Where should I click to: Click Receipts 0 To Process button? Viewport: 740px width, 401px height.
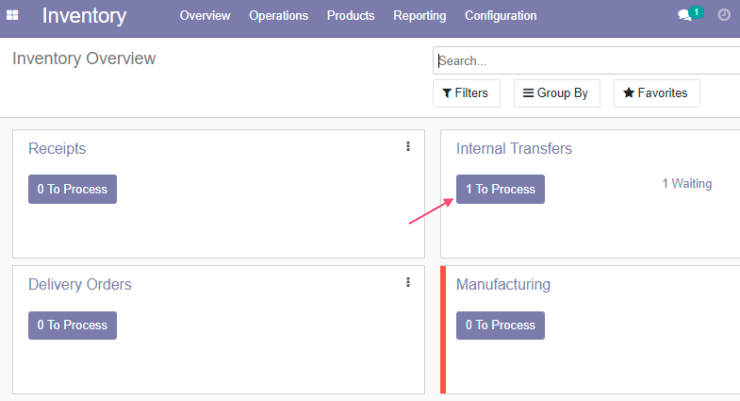coord(72,189)
